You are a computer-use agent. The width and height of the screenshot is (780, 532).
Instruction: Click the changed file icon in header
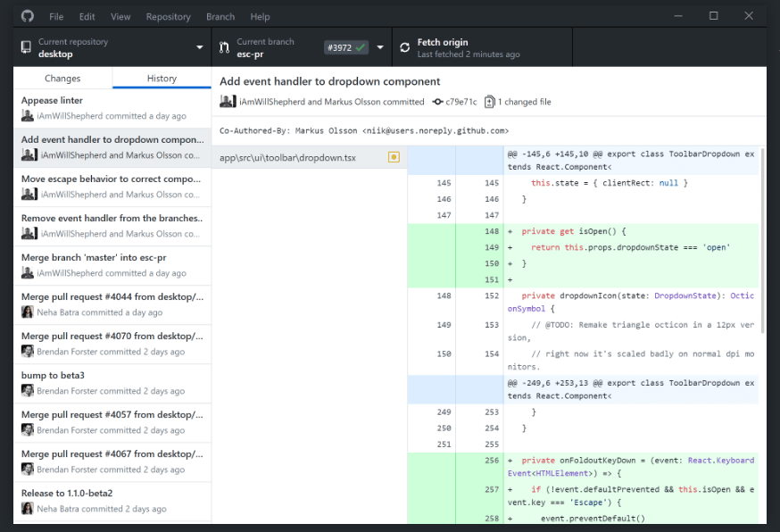[489, 102]
